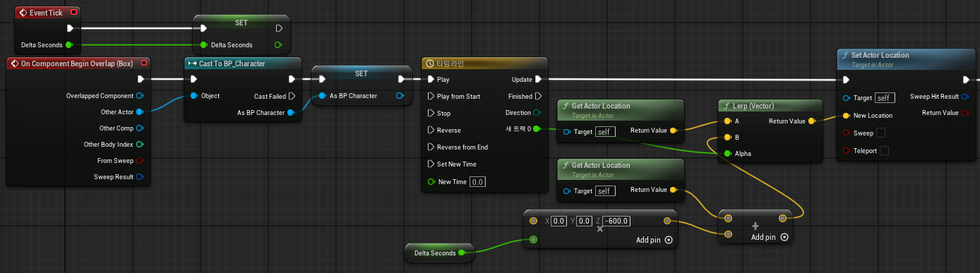Click the Reverse from End exec pin
The image size is (980, 273).
pyautogui.click(x=431, y=147)
